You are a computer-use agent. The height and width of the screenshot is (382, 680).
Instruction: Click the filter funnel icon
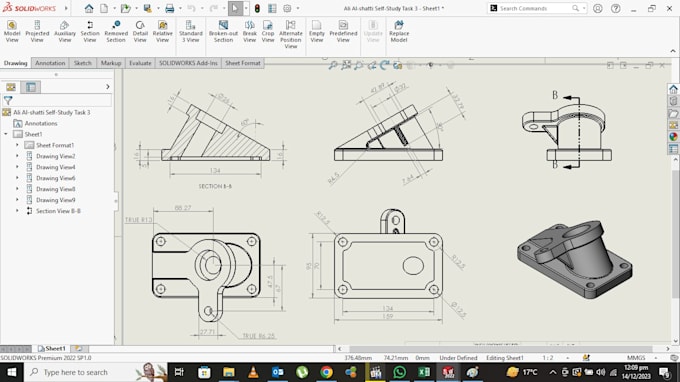(x=8, y=101)
